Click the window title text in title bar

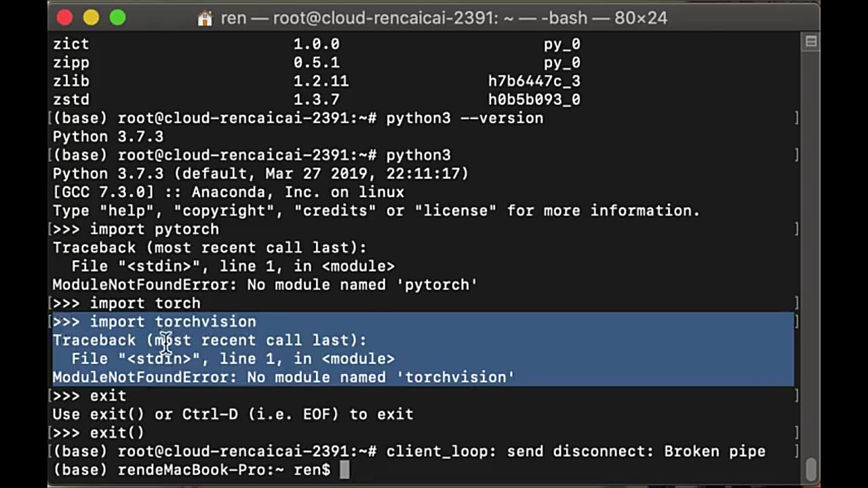point(444,18)
